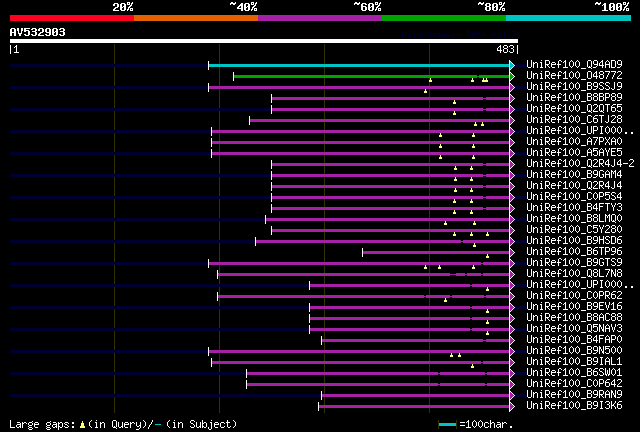Click the yellow gap icon in the legend
Viewport: 640px width, 432px height.
[x=82, y=425]
